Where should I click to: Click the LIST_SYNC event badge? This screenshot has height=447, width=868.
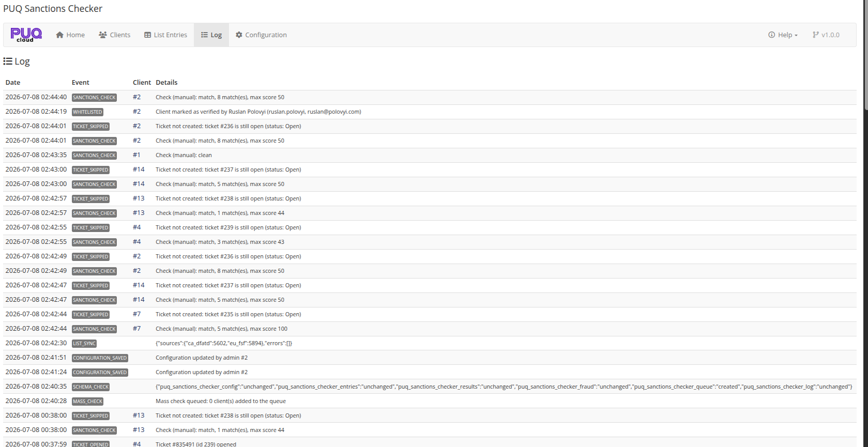tap(84, 343)
